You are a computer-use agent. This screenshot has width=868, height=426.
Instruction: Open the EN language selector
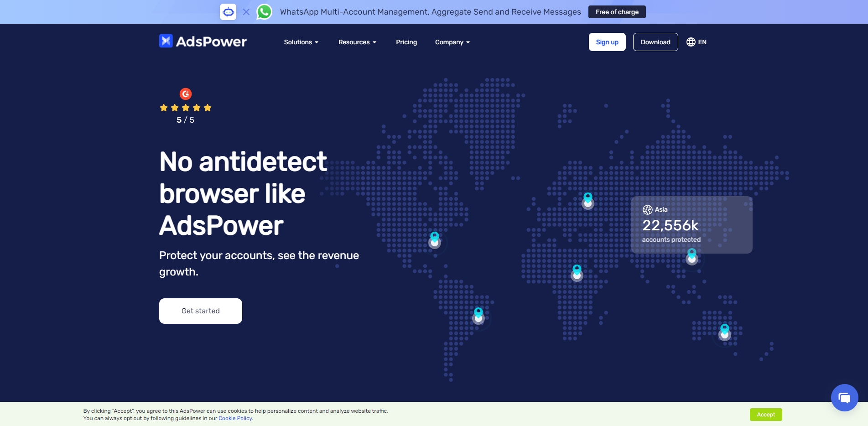tap(696, 42)
